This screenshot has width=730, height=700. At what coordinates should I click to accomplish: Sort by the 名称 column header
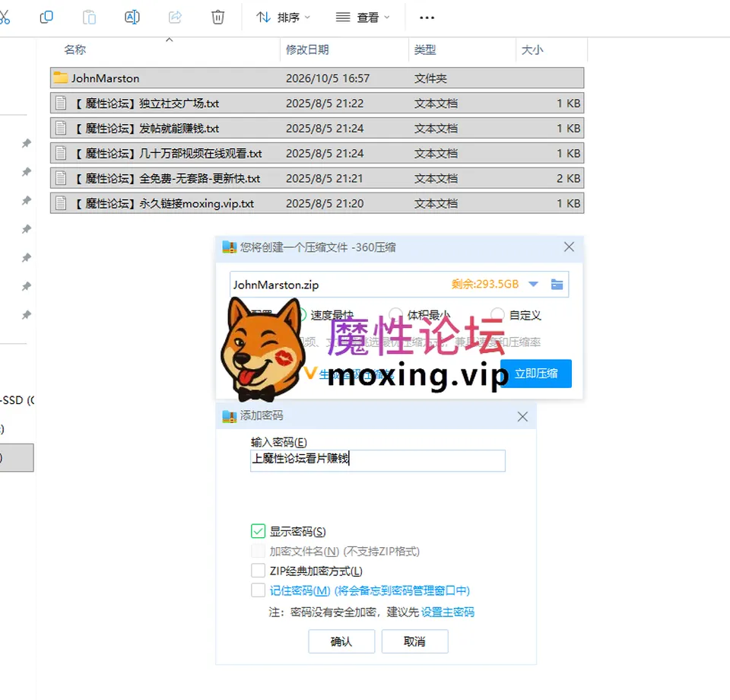[75, 49]
